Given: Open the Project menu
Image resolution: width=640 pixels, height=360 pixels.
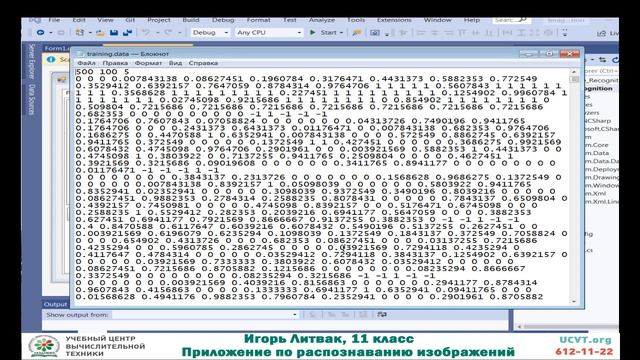Looking at the screenshot, I should point(159,20).
